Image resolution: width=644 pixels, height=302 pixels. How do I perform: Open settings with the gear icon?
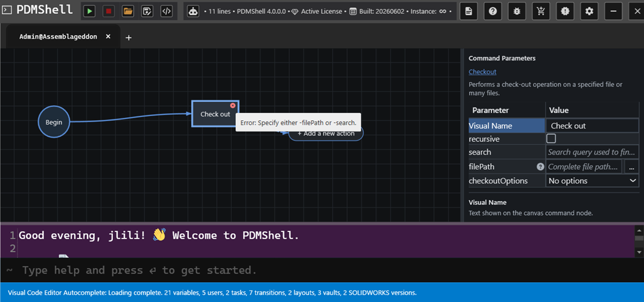[589, 11]
